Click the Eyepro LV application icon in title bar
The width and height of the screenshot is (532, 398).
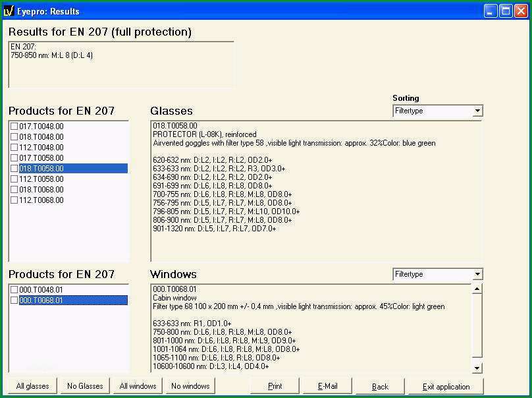(9, 11)
